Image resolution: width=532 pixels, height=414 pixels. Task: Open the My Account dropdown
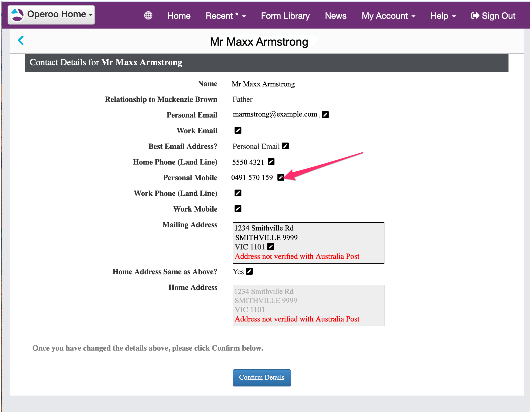(388, 16)
